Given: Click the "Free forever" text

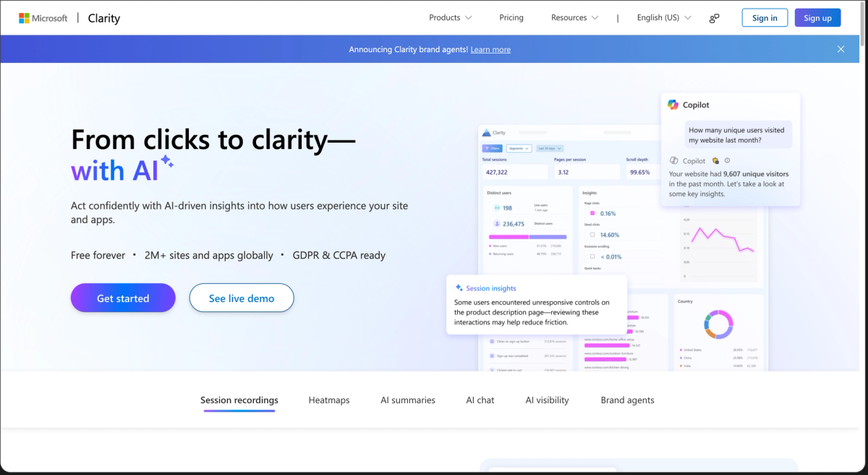Looking at the screenshot, I should 98,255.
